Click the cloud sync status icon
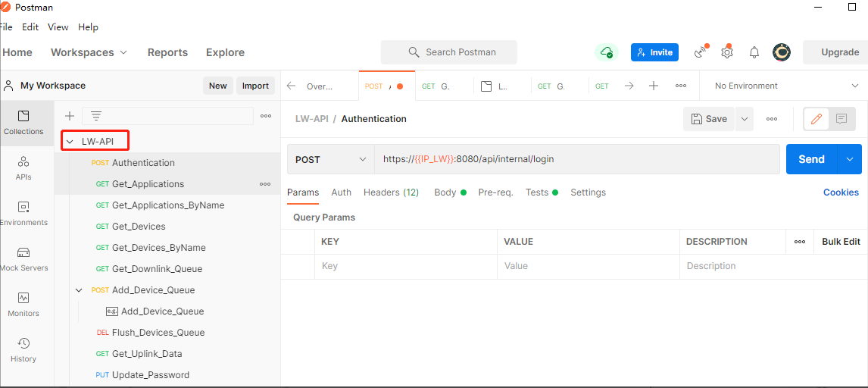The image size is (868, 388). tap(607, 52)
